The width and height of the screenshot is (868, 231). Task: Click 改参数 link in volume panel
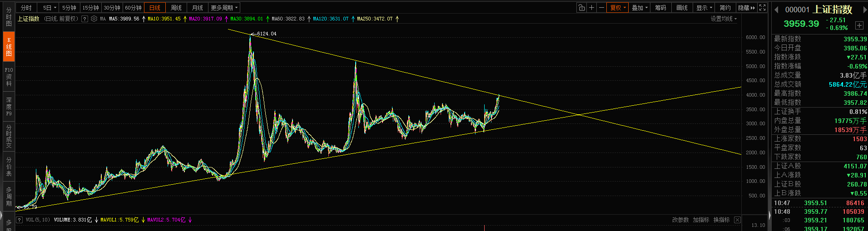coord(680,220)
